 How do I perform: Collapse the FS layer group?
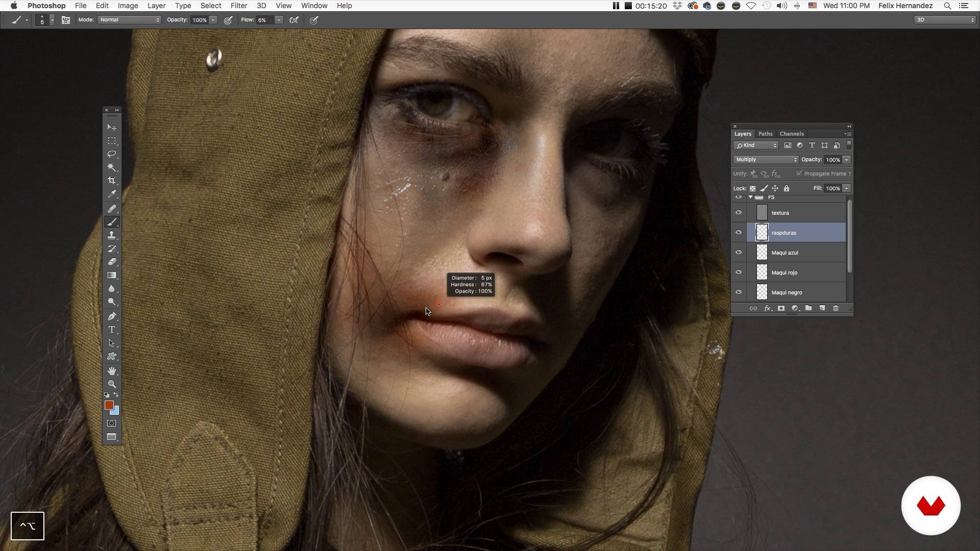pos(750,197)
